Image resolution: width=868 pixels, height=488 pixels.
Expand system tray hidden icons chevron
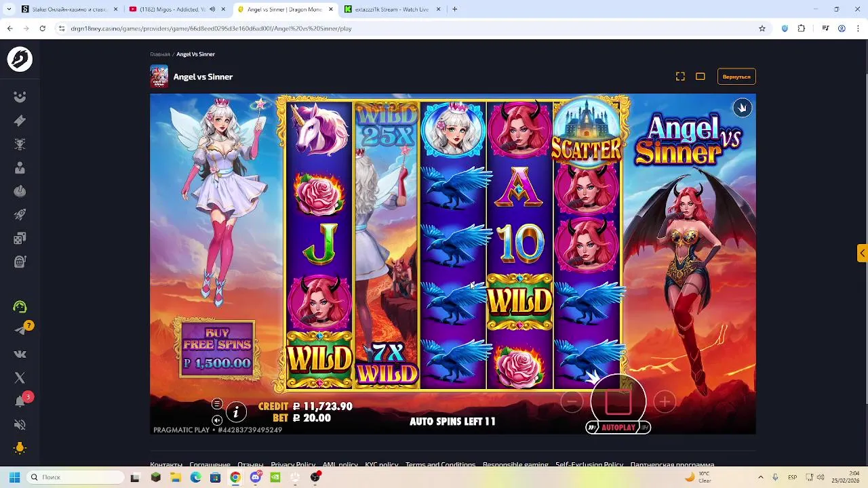point(760,477)
